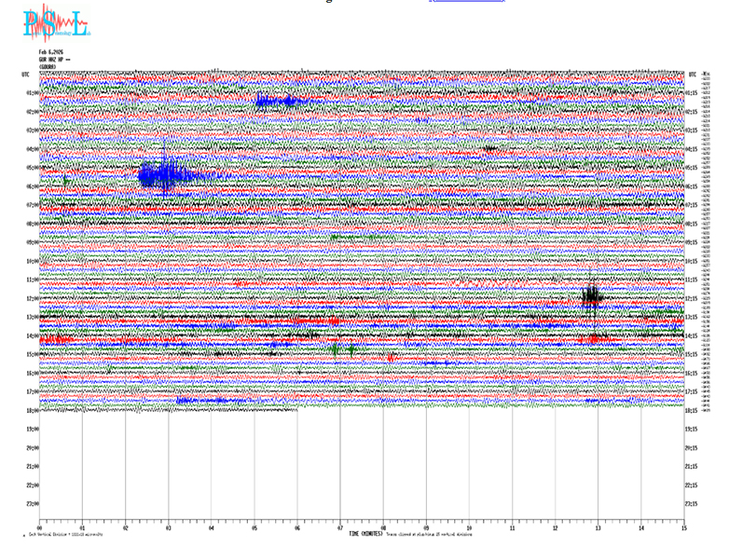The image size is (729, 560).
Task: Click the "TIME (MINUTES)" axis label
Action: 365,534
